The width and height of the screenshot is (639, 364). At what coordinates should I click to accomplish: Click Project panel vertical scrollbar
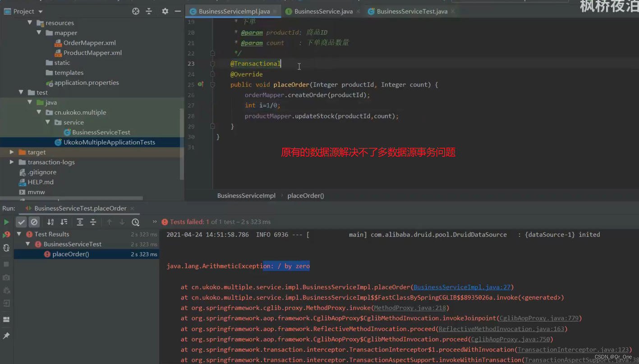pyautogui.click(x=182, y=144)
